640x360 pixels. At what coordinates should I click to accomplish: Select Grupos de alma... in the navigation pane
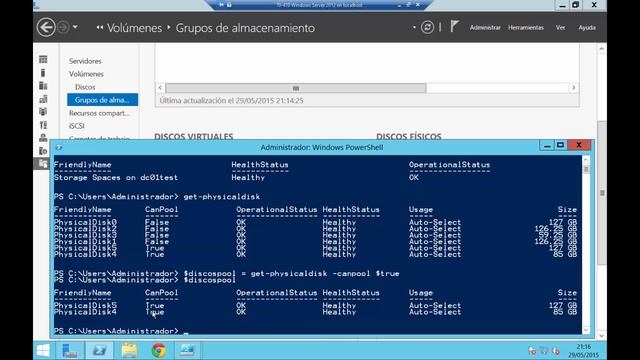point(102,100)
